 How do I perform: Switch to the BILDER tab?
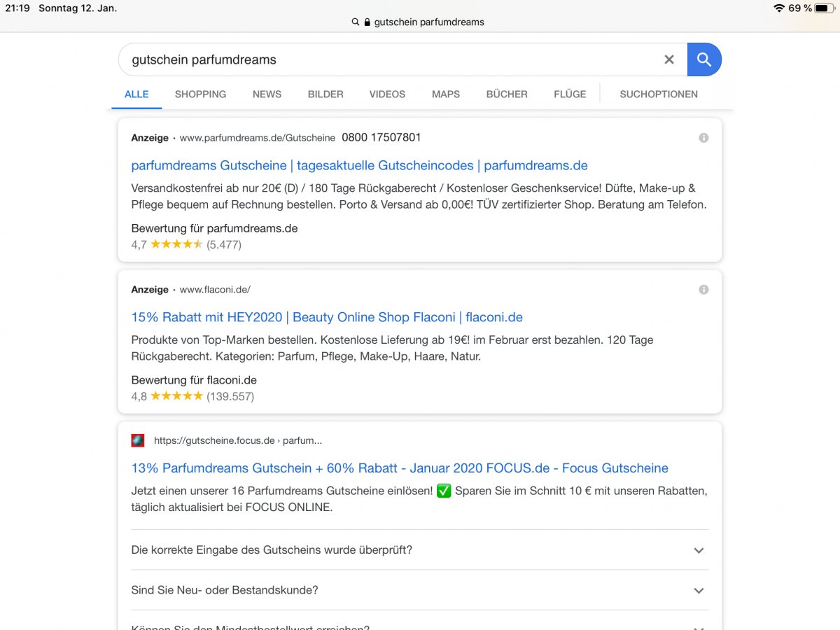click(325, 94)
